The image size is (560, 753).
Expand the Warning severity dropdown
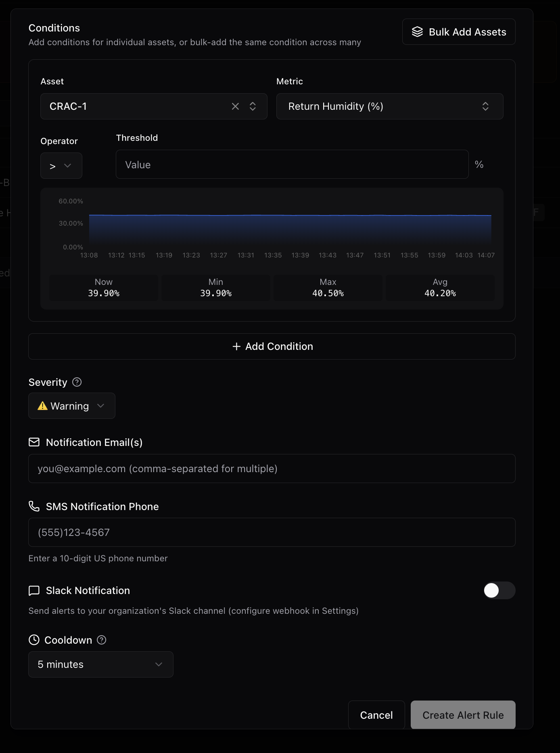[x=72, y=406]
